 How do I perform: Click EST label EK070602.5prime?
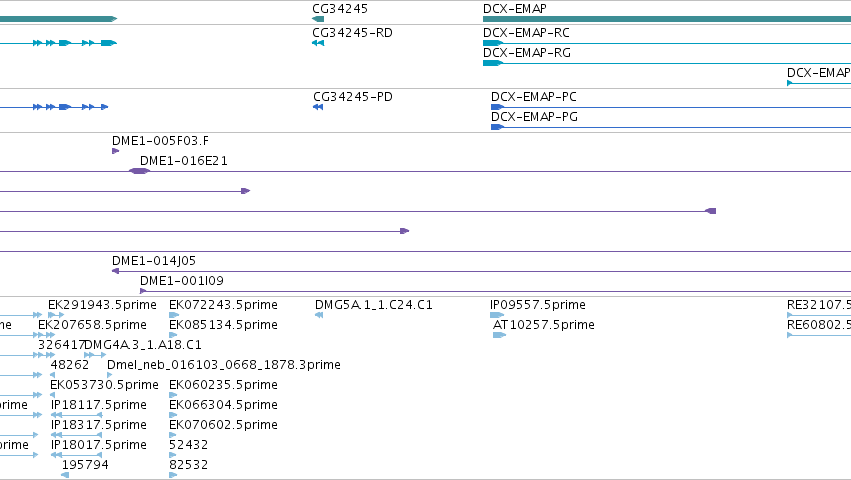[x=223, y=425]
